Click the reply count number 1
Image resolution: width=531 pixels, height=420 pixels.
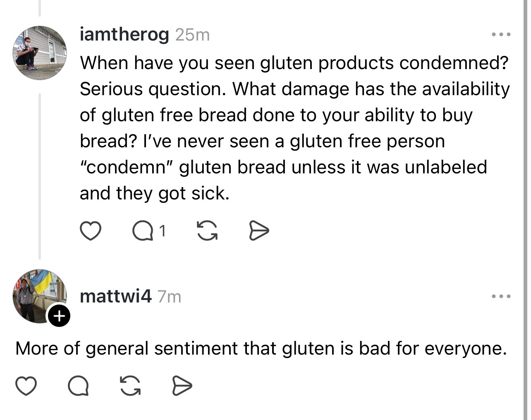(x=163, y=231)
